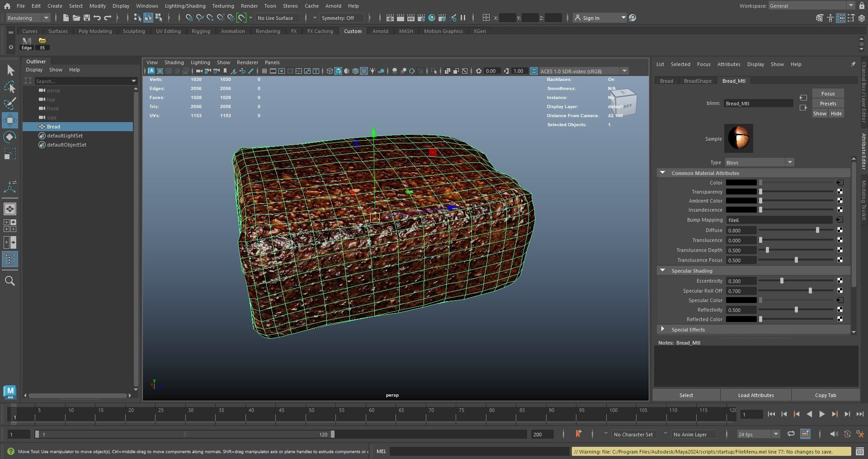This screenshot has height=459, width=868.
Task: Open the Attribute Editor Focus menu
Action: tap(703, 64)
